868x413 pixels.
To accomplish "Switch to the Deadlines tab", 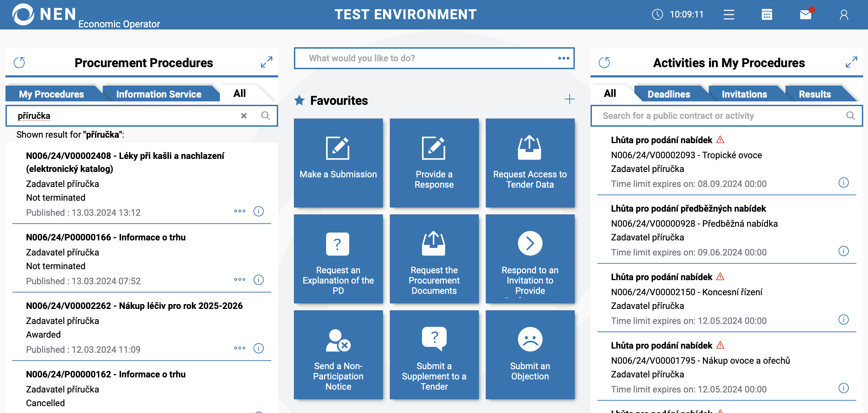I will tap(669, 94).
